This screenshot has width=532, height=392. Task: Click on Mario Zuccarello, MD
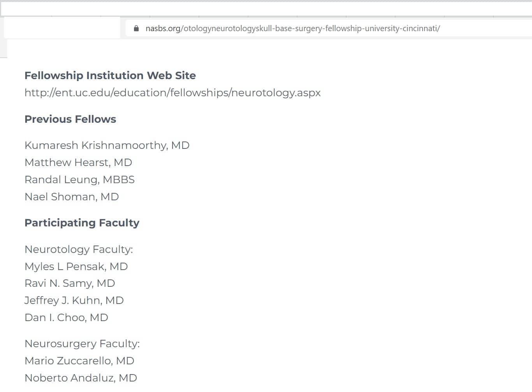click(79, 361)
